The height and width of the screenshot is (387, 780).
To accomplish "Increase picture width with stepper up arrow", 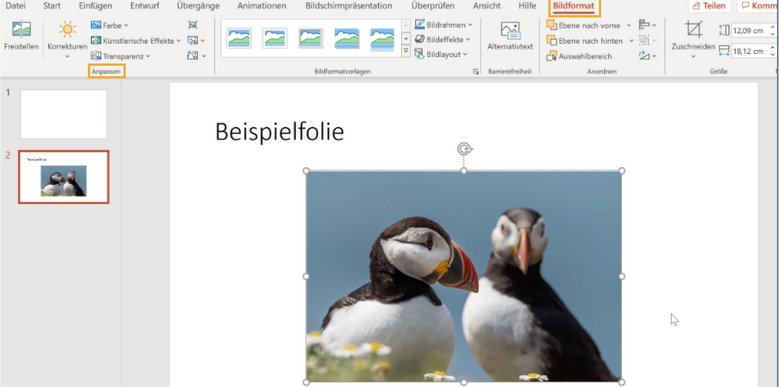I will (x=773, y=48).
